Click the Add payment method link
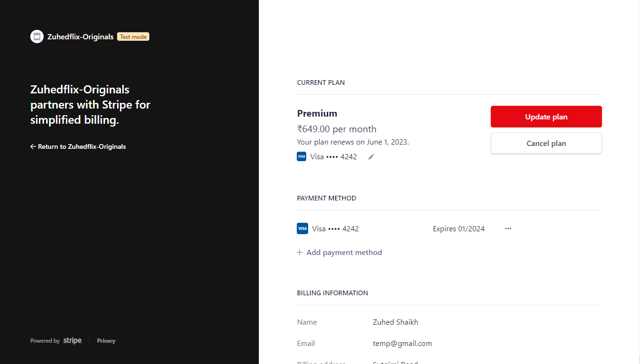 coord(339,253)
